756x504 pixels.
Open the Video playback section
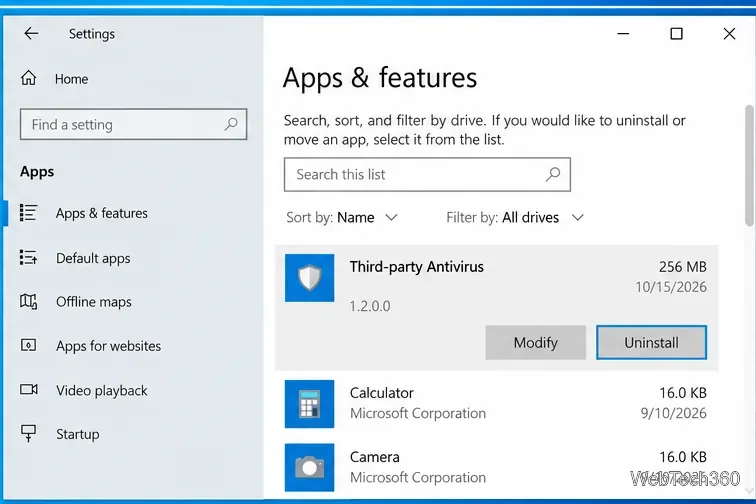point(102,390)
